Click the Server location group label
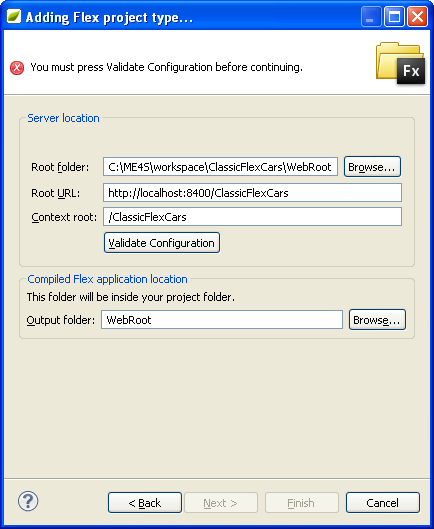This screenshot has height=529, width=434. (x=63, y=118)
